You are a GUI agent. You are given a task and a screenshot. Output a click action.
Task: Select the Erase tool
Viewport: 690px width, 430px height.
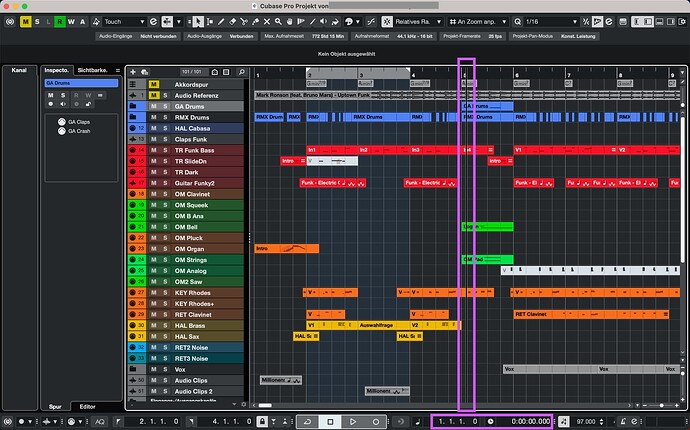point(232,22)
